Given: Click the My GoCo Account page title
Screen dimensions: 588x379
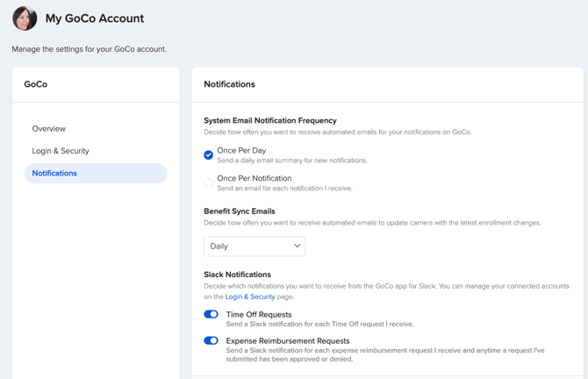Looking at the screenshot, I should pyautogui.click(x=95, y=18).
